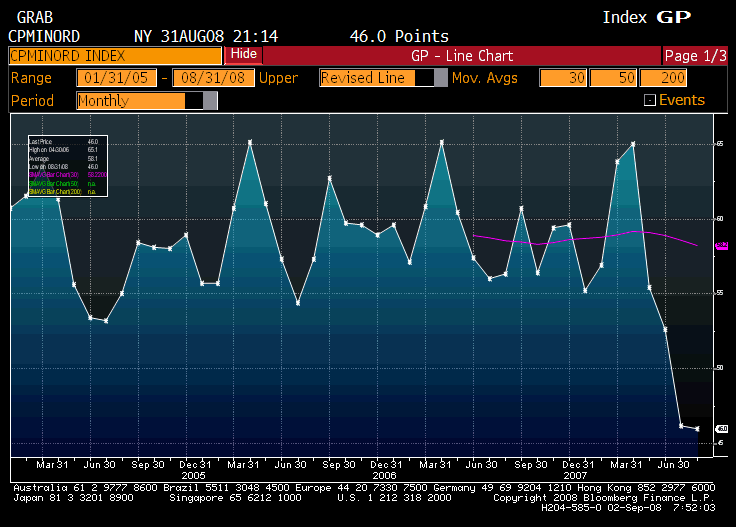The width and height of the screenshot is (736, 527).
Task: Click the Europe 44 20 7330 7500 contact
Action: [361, 488]
